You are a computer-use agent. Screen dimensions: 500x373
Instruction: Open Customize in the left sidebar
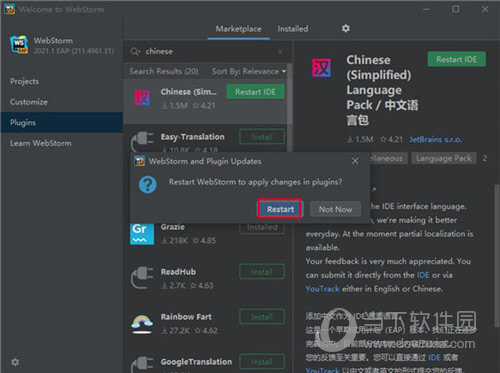(x=29, y=102)
